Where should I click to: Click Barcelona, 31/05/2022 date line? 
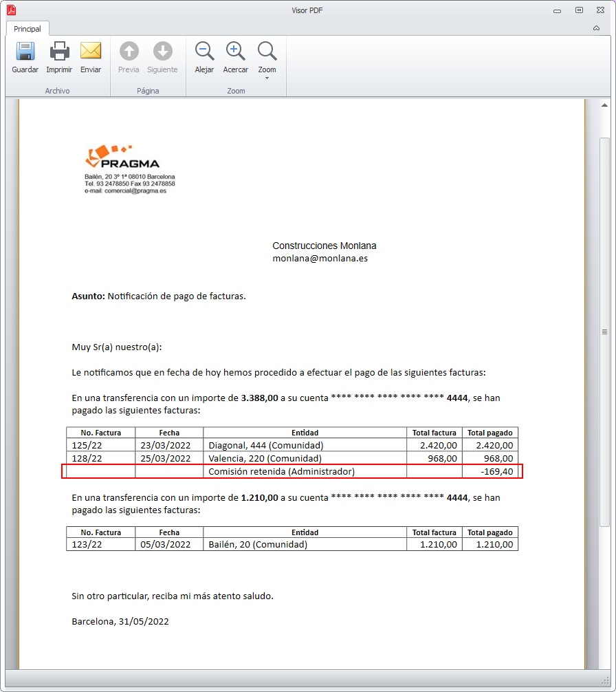tap(120, 621)
